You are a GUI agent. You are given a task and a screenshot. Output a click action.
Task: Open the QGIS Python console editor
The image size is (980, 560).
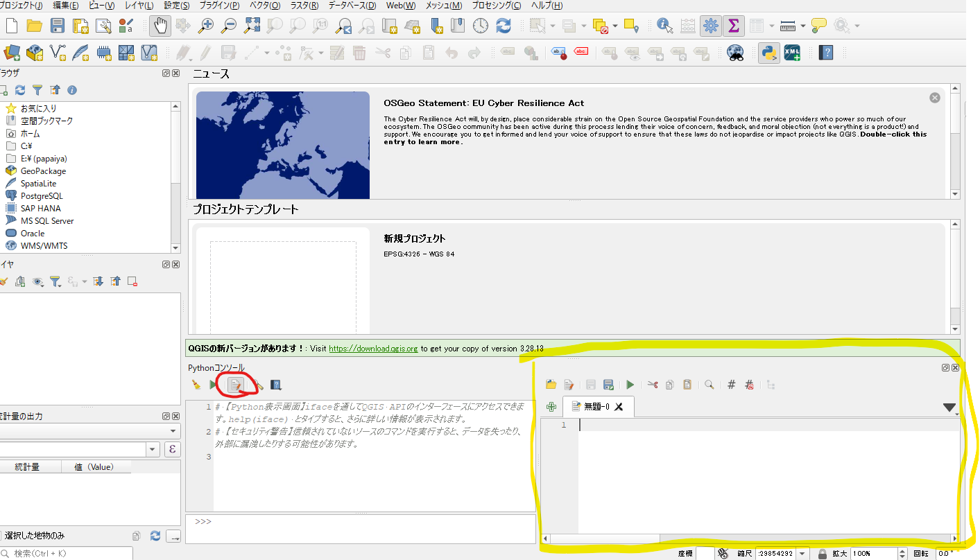click(x=237, y=385)
